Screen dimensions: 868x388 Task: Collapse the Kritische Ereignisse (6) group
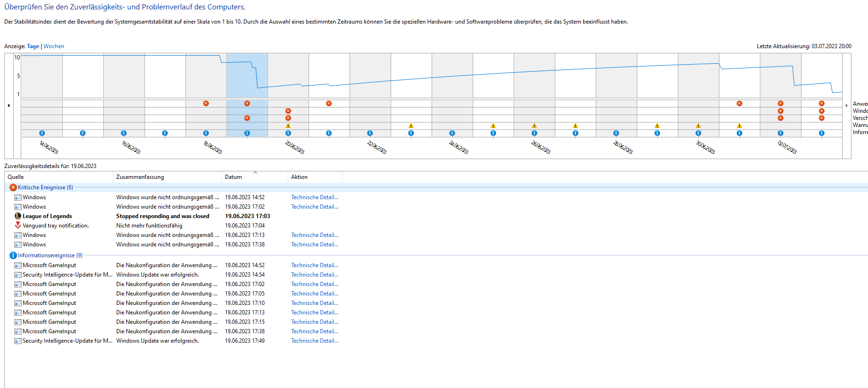click(x=45, y=187)
